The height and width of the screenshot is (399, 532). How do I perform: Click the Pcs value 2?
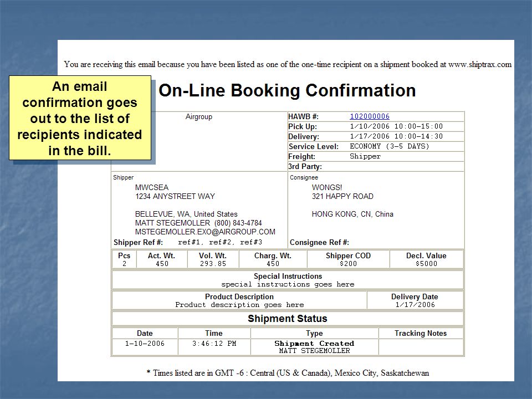click(x=124, y=264)
